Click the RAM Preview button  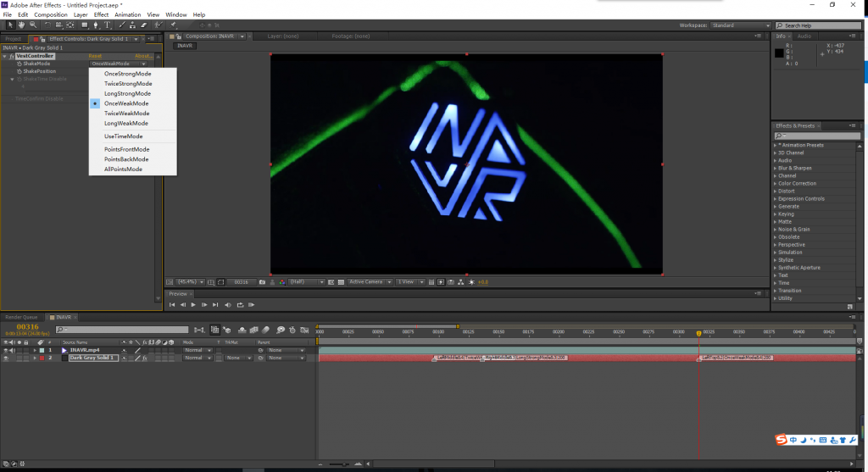click(x=251, y=305)
